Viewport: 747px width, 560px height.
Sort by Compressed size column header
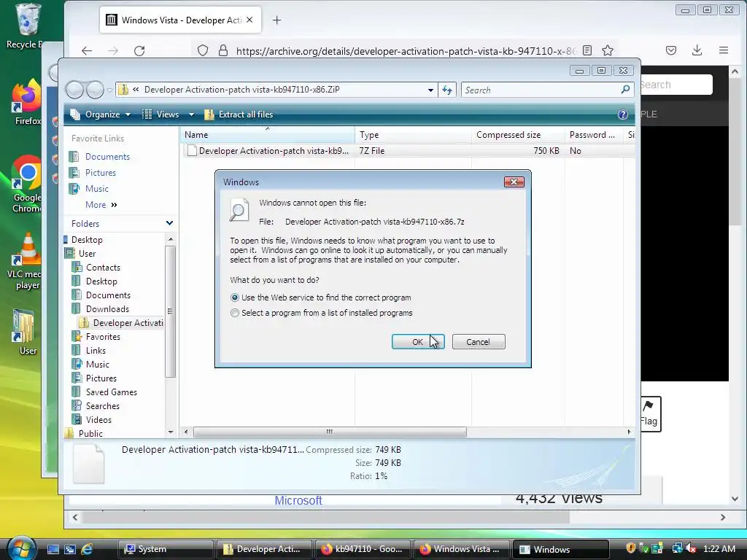518,135
